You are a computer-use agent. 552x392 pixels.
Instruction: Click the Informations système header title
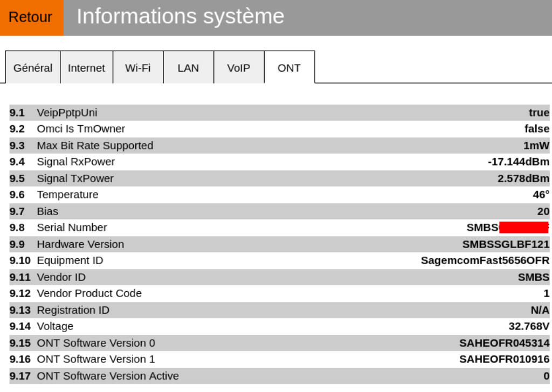point(180,16)
